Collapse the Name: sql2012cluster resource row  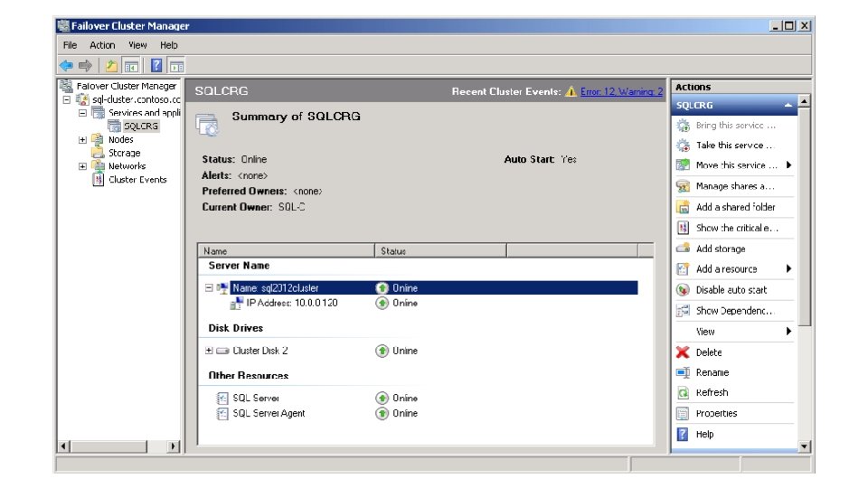tap(209, 287)
